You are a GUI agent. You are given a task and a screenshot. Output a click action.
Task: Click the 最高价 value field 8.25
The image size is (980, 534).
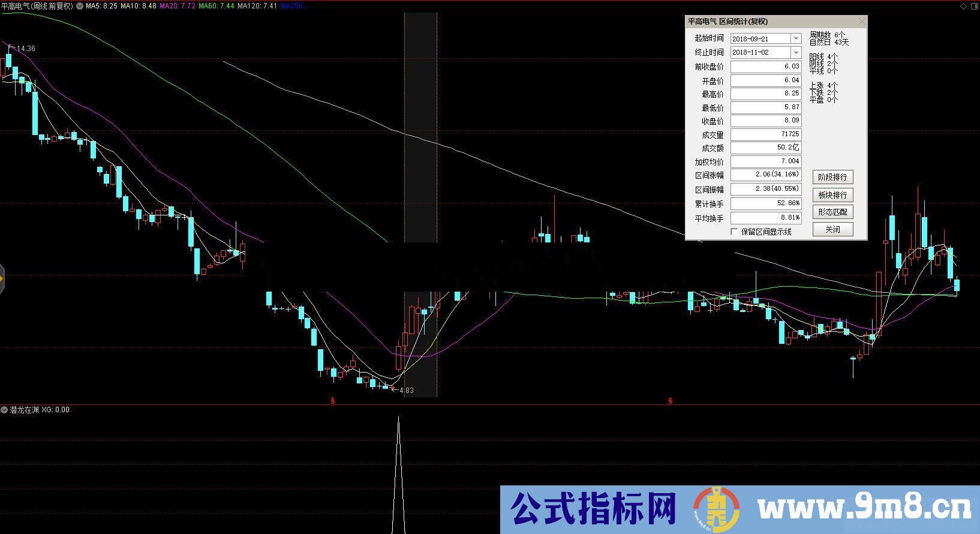pos(766,94)
